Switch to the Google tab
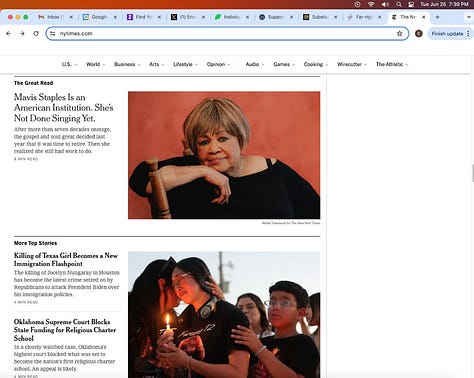Viewport: 474px width, 378px height. click(98, 17)
